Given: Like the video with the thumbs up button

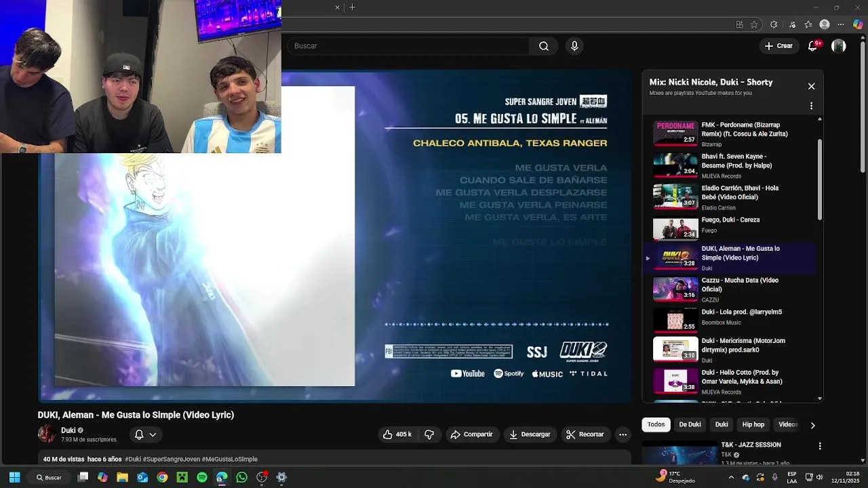Looking at the screenshot, I should (397, 434).
